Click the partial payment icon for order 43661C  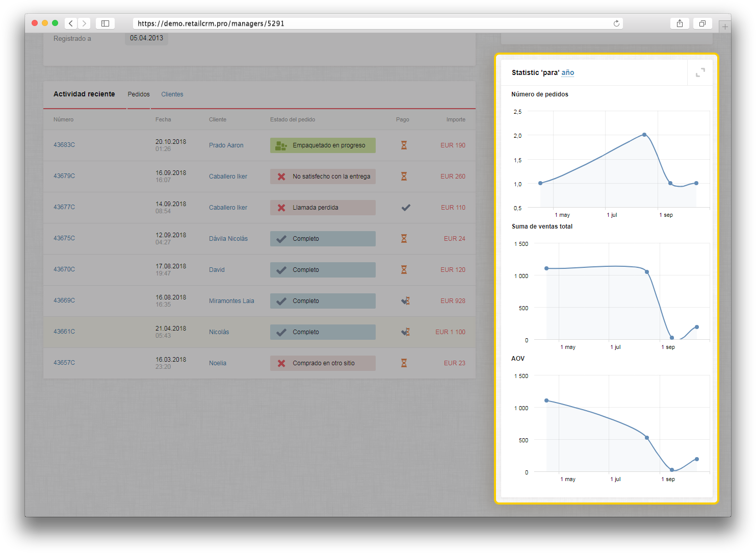pyautogui.click(x=405, y=332)
